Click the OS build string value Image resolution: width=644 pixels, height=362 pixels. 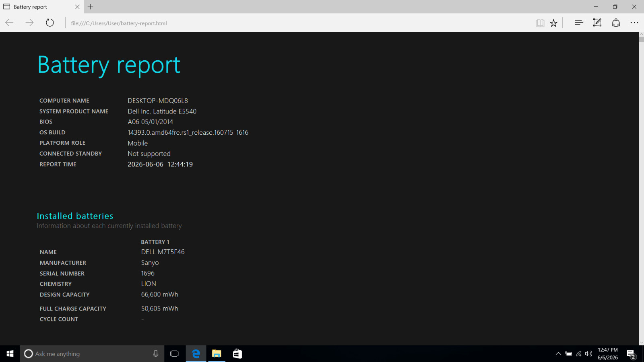point(188,132)
